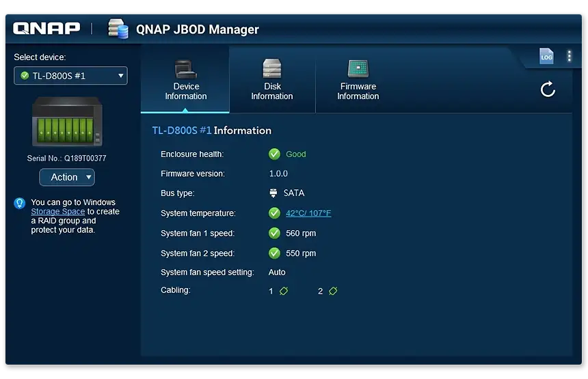Click the Cabling port 2 connector icon
The width and height of the screenshot is (588, 379).
click(333, 291)
